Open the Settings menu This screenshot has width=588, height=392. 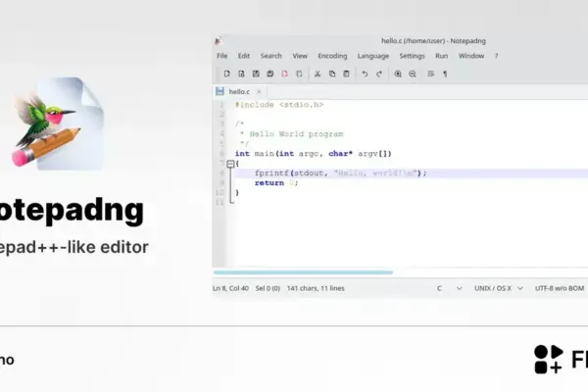(413, 56)
